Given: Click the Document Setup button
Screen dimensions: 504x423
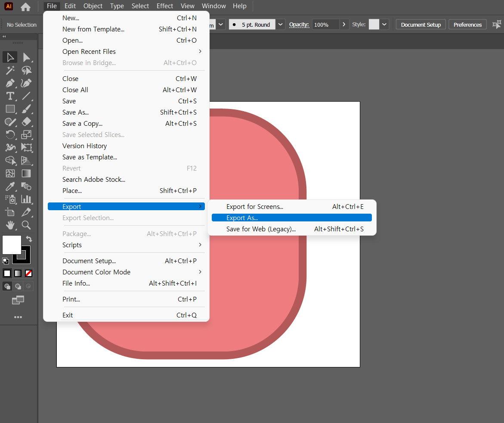Looking at the screenshot, I should pos(421,25).
